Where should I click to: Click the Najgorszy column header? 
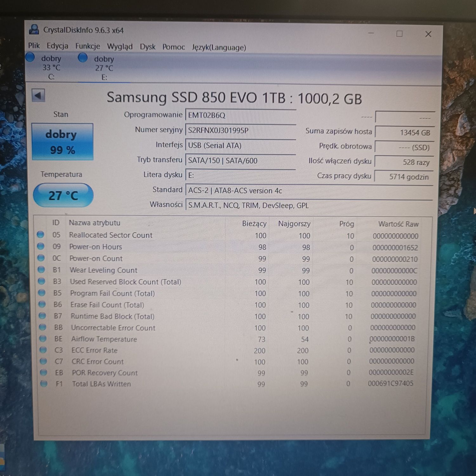[294, 224]
